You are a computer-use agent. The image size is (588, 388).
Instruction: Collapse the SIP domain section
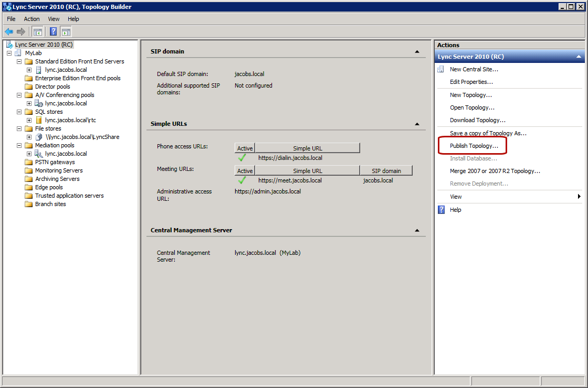[x=417, y=52]
